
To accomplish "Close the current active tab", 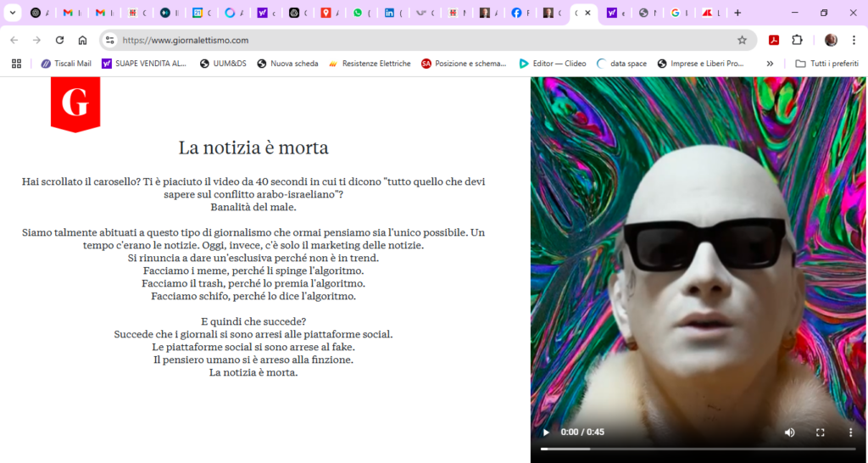I will point(588,13).
